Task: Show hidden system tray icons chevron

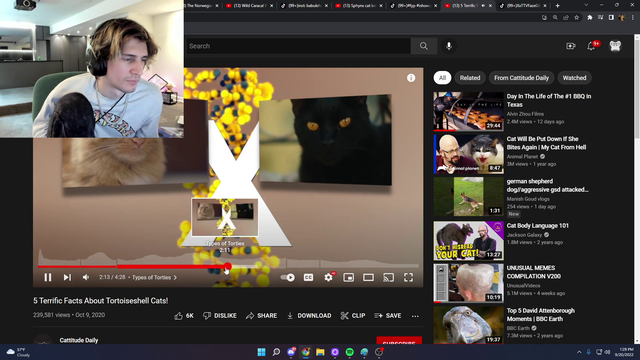Action: point(579,352)
